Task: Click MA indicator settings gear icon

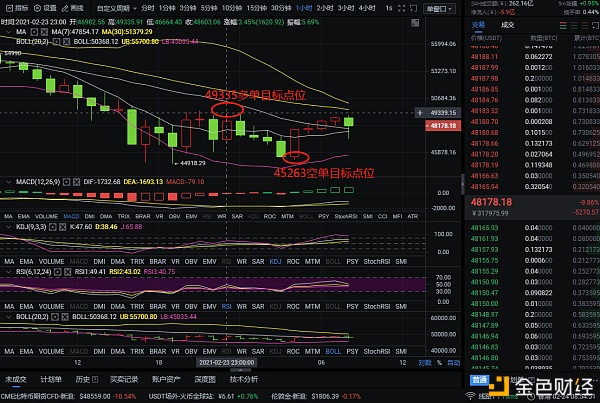Action: coord(34,32)
